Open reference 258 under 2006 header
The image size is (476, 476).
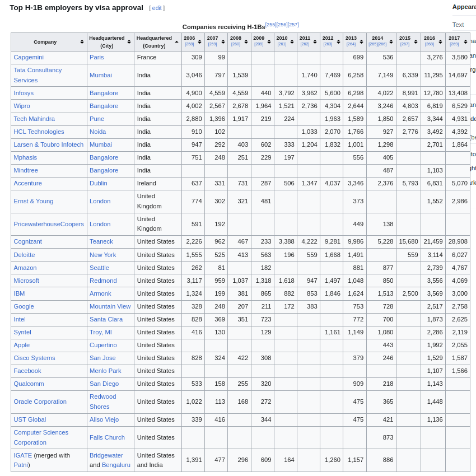[x=189, y=44]
